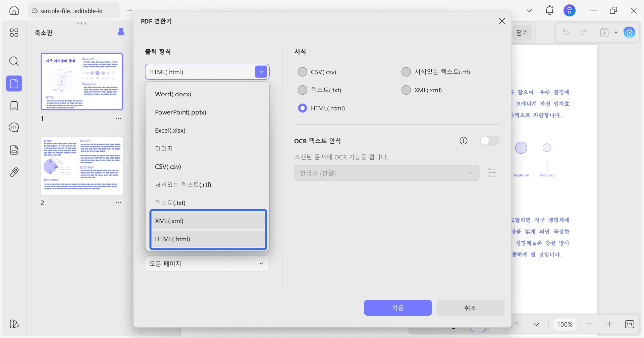Screen dimensions: 644x338
Task: Choose Word(.docx) from format list
Action: click(207, 94)
